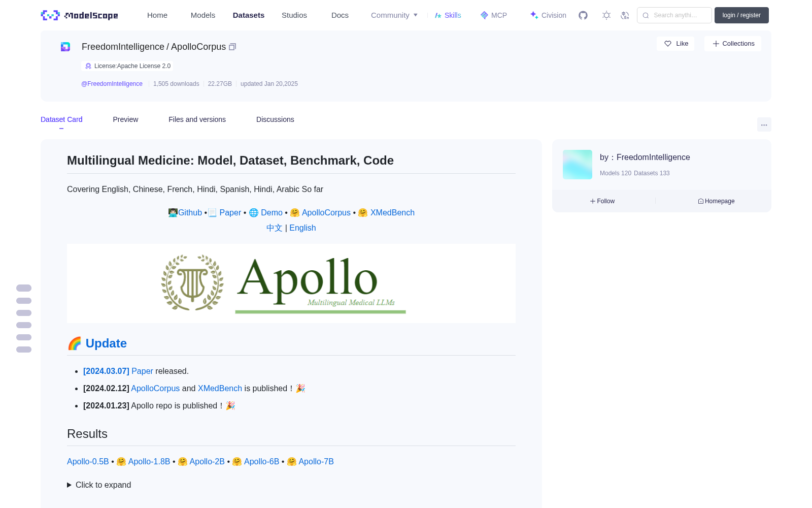Click the Apache License 2.0 tag
This screenshot has width=812, height=508.
coord(127,66)
